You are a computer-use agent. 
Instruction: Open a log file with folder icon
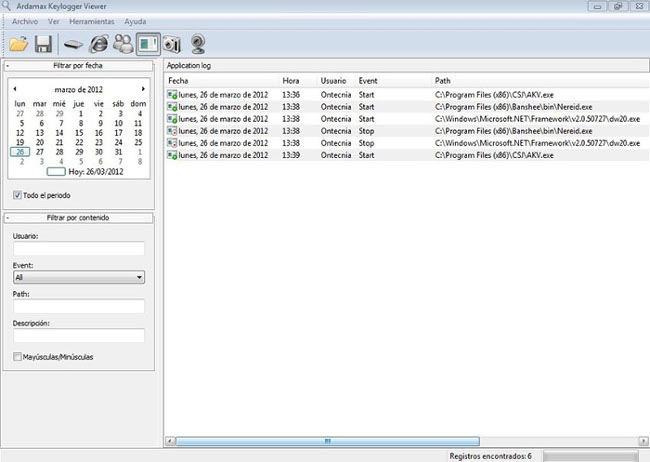pos(19,44)
